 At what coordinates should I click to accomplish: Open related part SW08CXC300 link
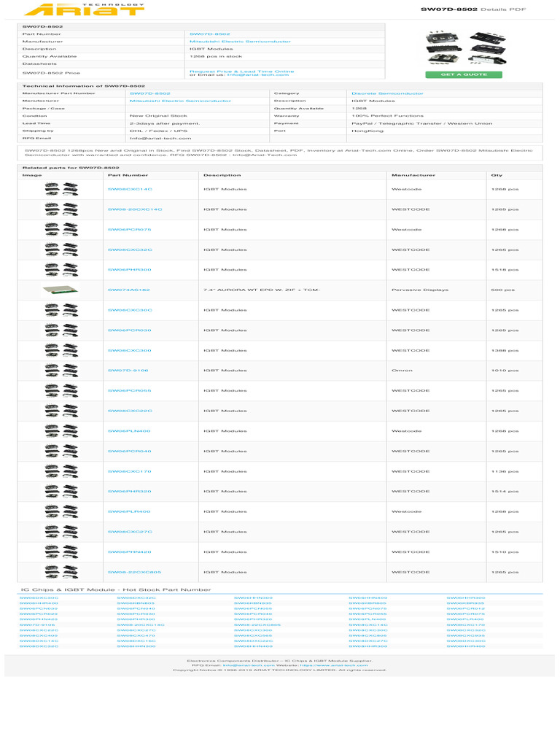[130, 350]
